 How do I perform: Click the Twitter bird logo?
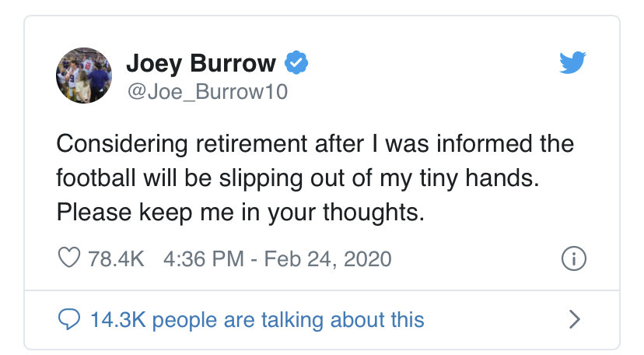click(x=572, y=62)
